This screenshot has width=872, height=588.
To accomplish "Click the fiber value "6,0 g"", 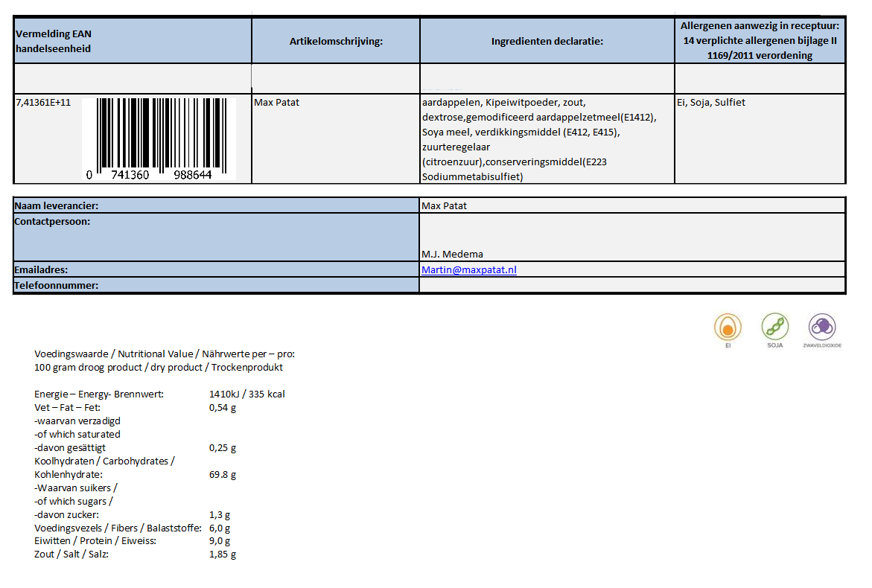I will tap(220, 528).
